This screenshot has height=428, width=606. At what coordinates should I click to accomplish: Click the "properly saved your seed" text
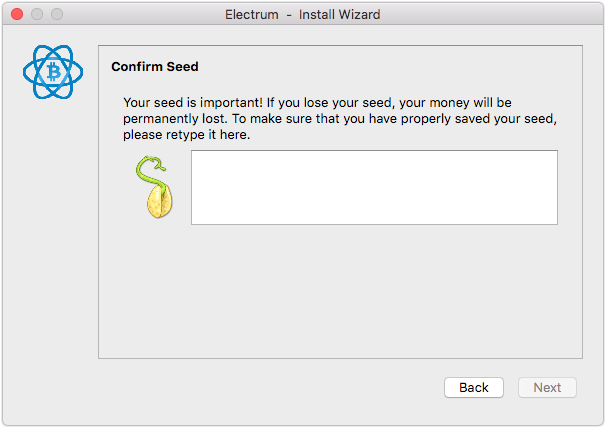coord(478,119)
